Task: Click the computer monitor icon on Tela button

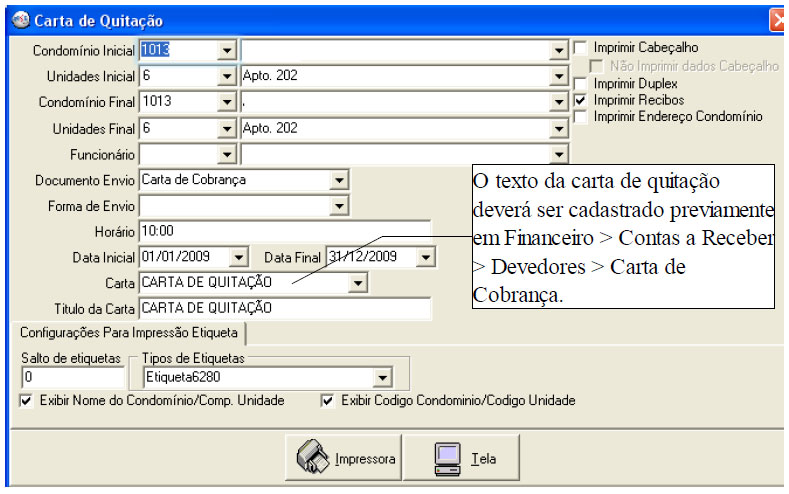Action: [447, 458]
